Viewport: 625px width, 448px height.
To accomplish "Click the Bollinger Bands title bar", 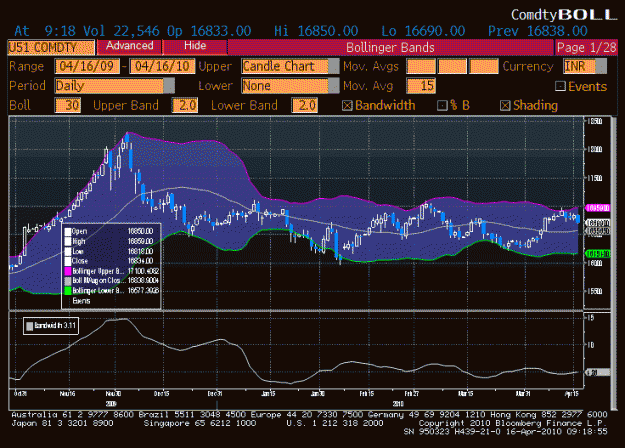I will point(390,47).
